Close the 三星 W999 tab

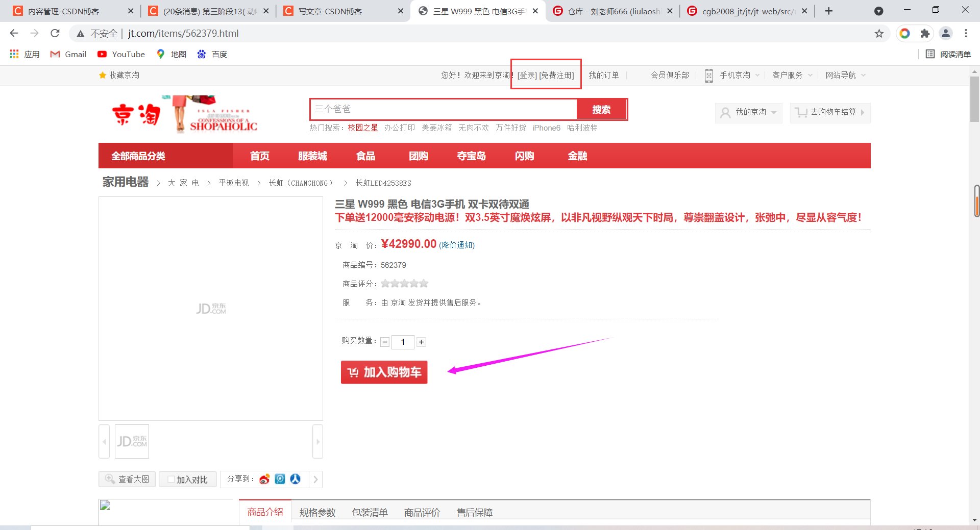(535, 11)
